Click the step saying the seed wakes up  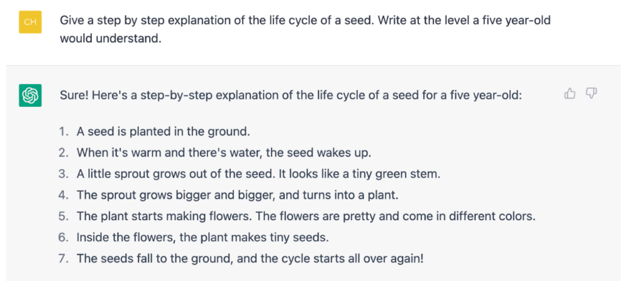point(224,152)
